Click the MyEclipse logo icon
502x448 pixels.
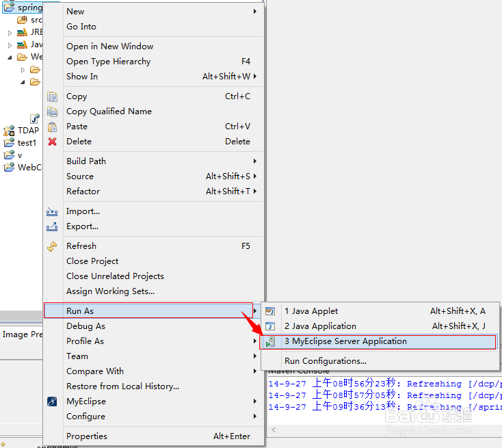pyautogui.click(x=52, y=401)
